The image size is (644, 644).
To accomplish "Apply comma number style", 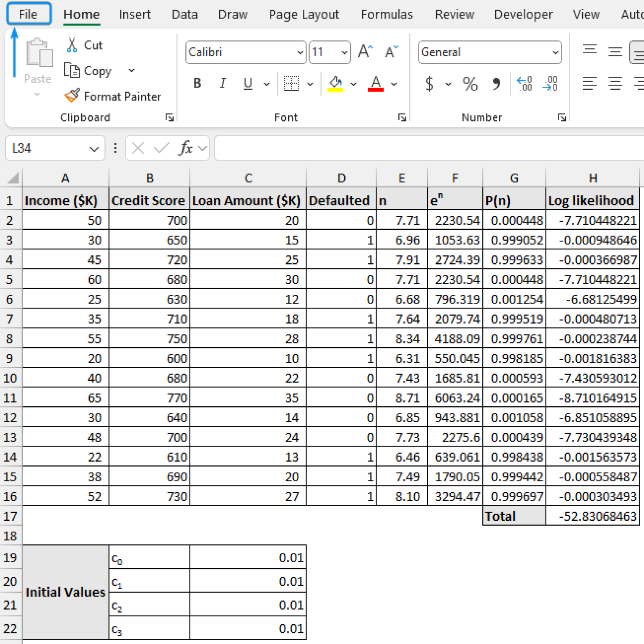I will [x=496, y=83].
